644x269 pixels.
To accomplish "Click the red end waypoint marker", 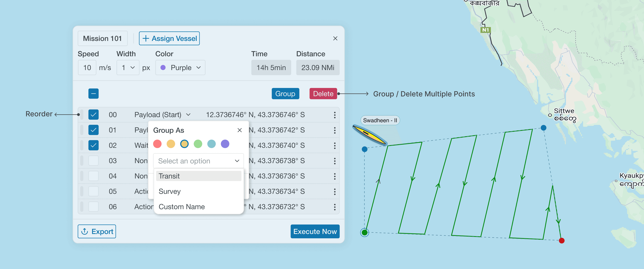I will [561, 241].
